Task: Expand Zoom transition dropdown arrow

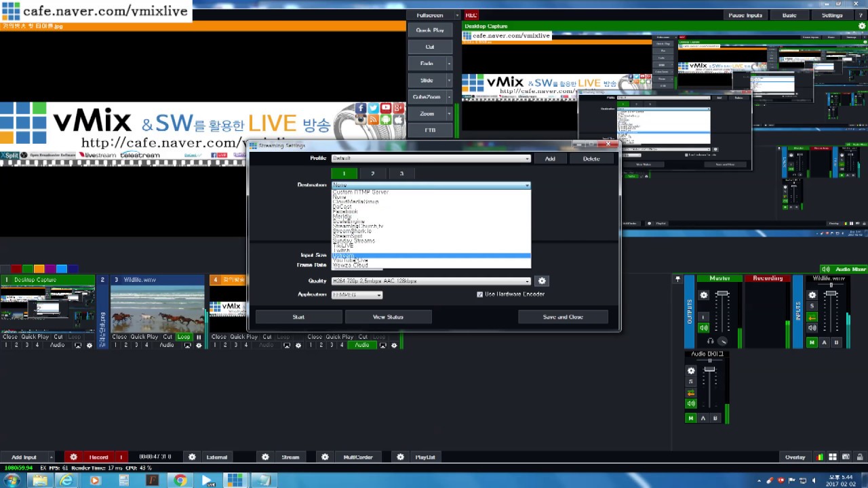Action: (x=449, y=113)
